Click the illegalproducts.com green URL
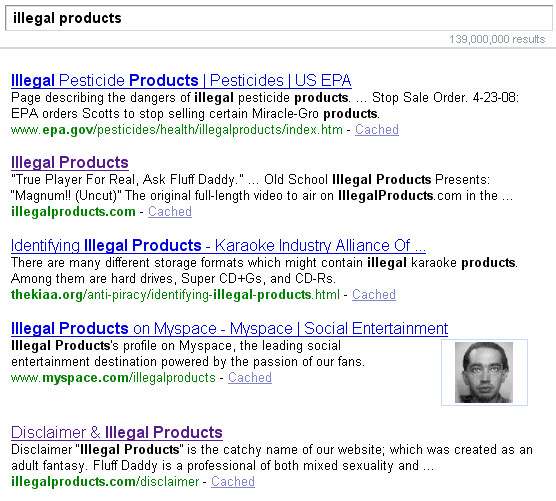The height and width of the screenshot is (501, 556). point(73,212)
